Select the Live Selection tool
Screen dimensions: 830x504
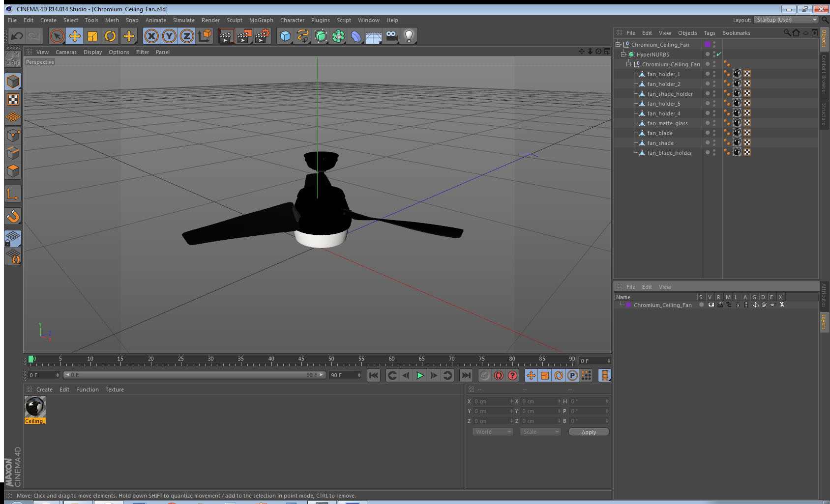tap(57, 36)
